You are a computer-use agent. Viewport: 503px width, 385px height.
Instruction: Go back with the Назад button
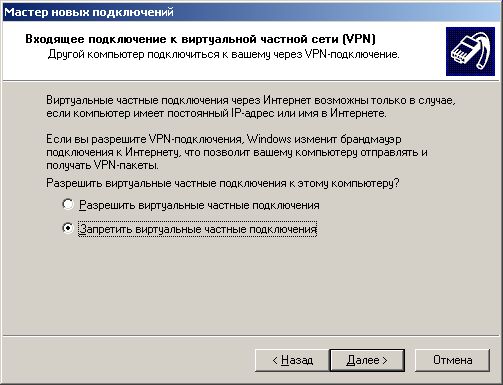pyautogui.click(x=292, y=360)
